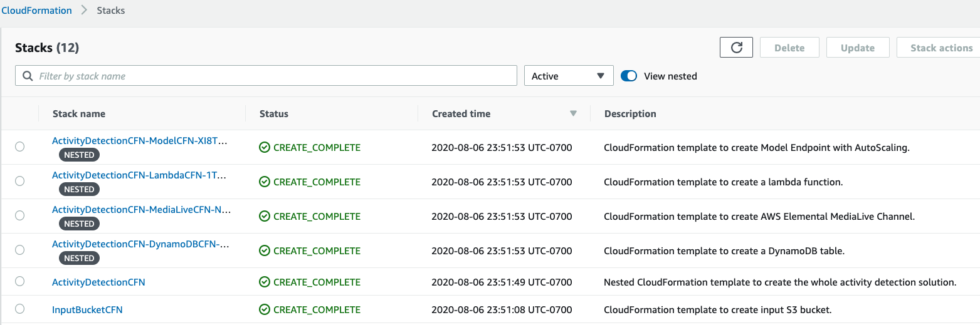Select radio button for ActivityDetectionCFN stack
The width and height of the screenshot is (980, 325).
coord(19,281)
